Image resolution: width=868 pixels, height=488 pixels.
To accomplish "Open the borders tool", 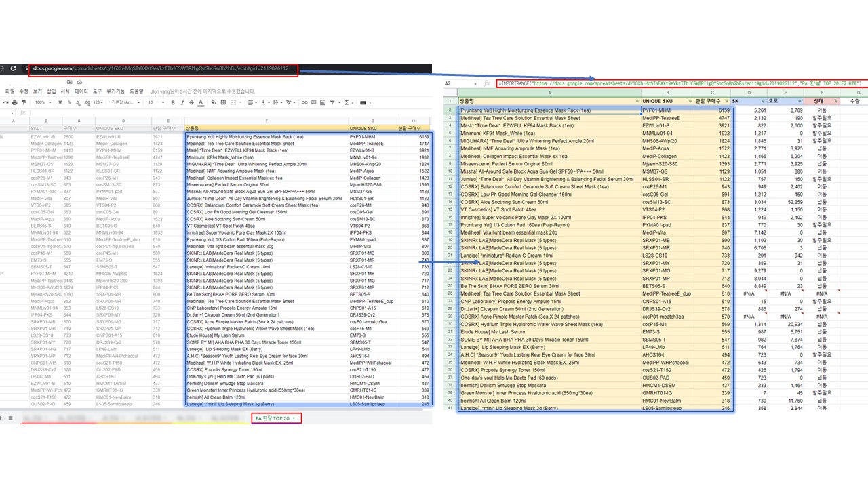I will (223, 102).
